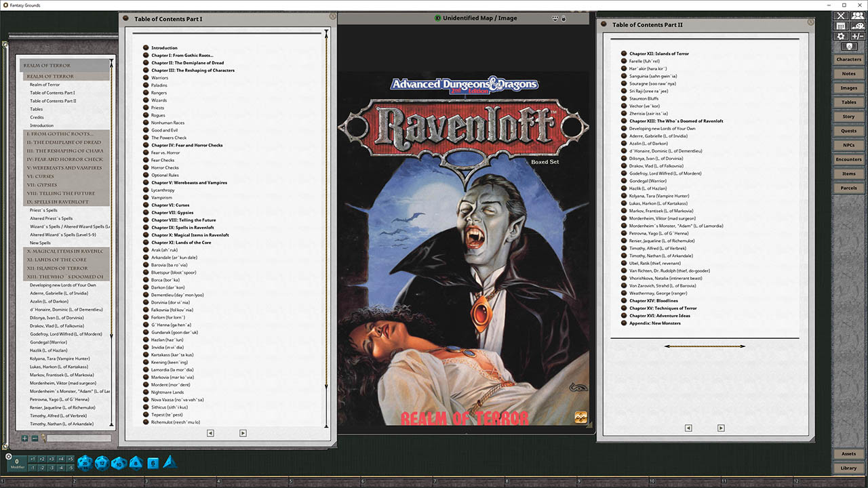This screenshot has height=488, width=868.
Task: Roll the d20 die
Action: pyautogui.click(x=84, y=463)
